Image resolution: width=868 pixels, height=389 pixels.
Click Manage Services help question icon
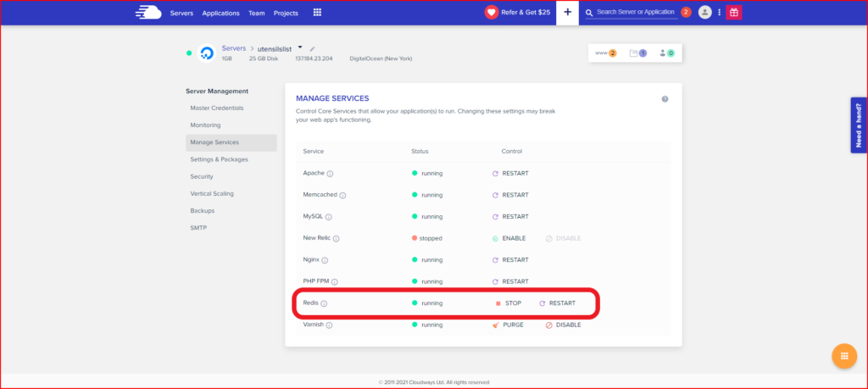click(665, 99)
